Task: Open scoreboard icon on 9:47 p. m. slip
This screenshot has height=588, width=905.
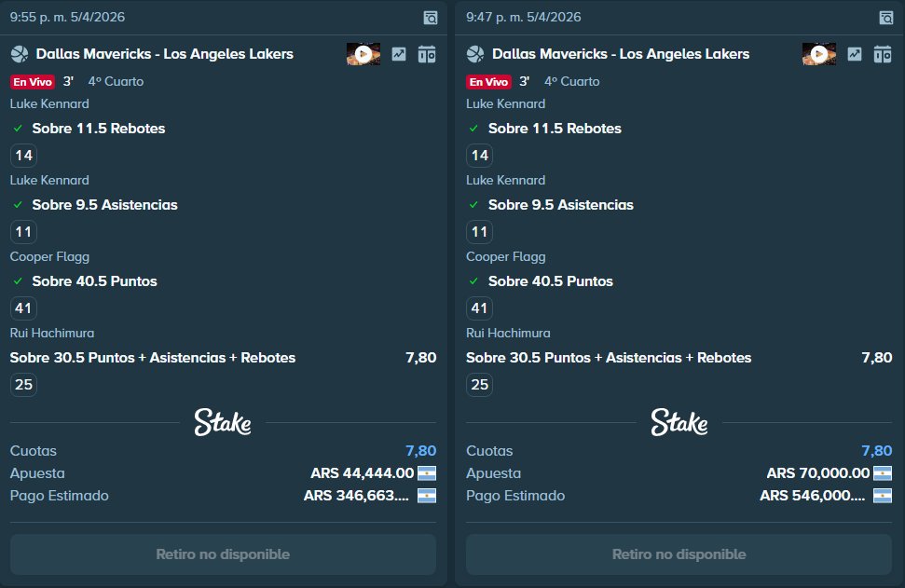Action: point(883,54)
